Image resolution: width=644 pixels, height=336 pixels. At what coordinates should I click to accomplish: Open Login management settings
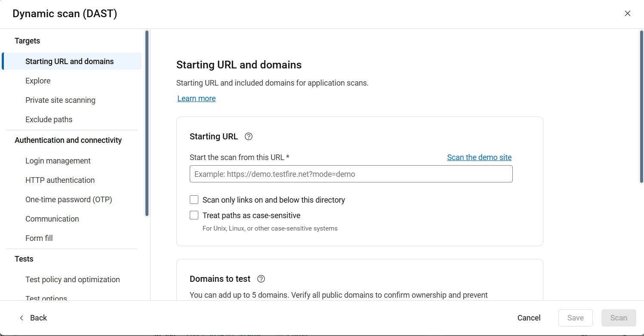[58, 161]
